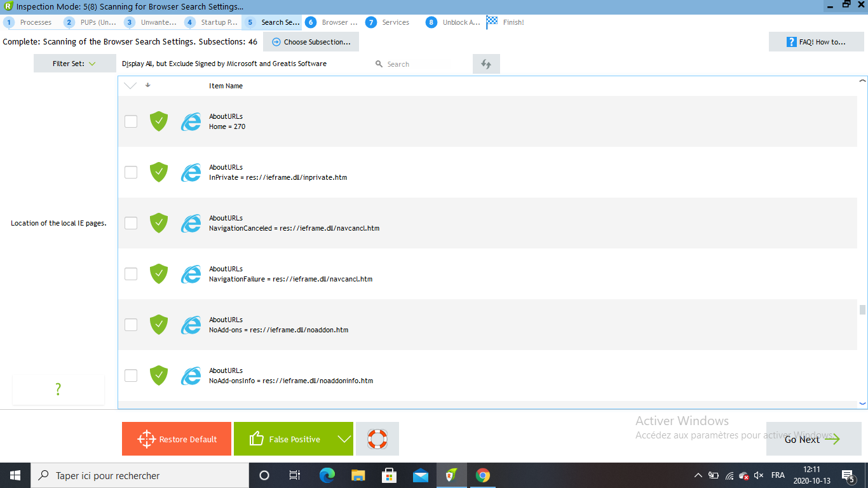Show hidden system tray icons
Screen dimensions: 868x488
coord(698,475)
